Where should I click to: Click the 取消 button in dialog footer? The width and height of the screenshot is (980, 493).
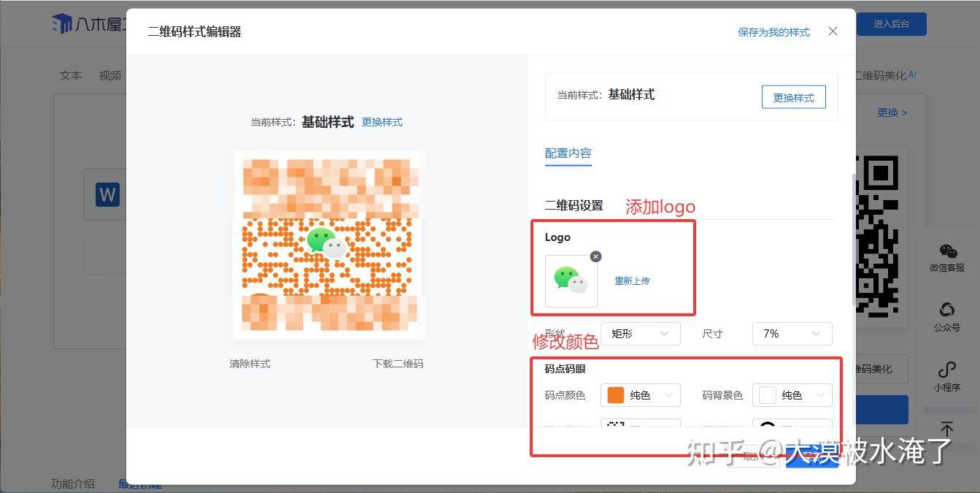[753, 456]
